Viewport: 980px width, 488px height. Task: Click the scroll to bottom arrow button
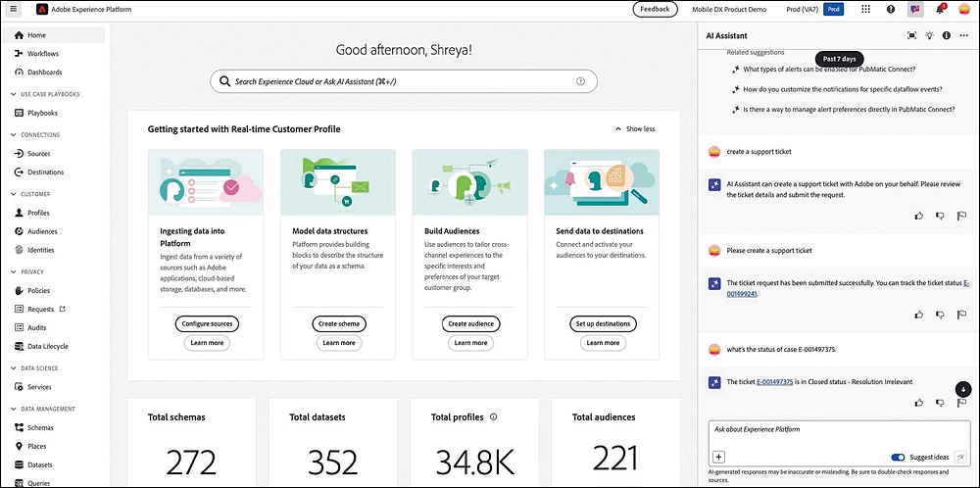963,389
